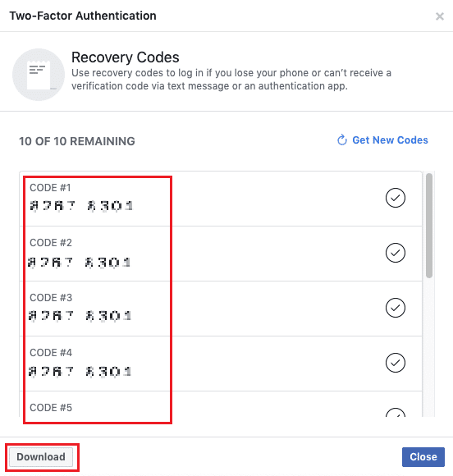Click the blue Close button

(x=423, y=456)
